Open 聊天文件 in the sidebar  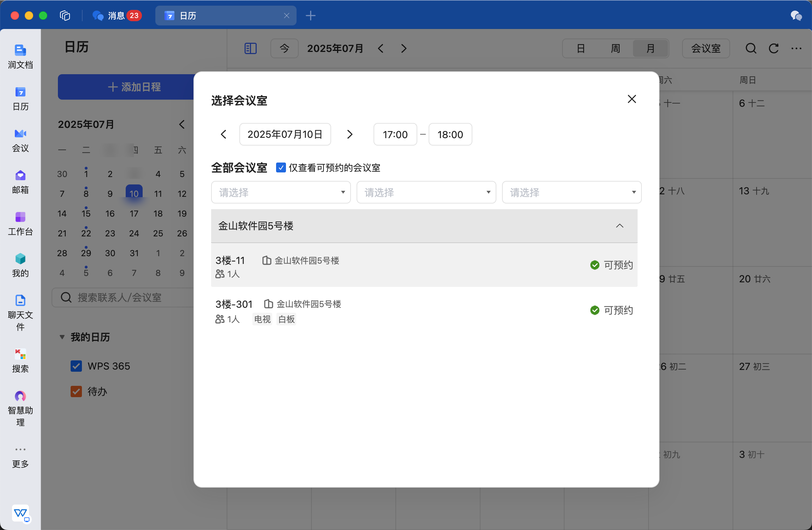click(x=20, y=313)
